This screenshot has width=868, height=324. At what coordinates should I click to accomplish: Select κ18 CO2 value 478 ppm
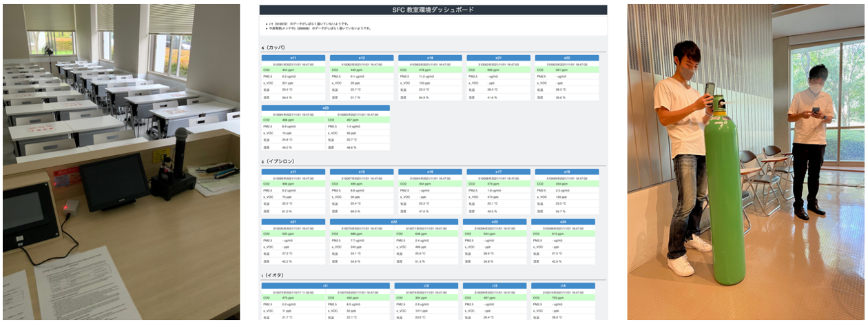[x=426, y=70]
